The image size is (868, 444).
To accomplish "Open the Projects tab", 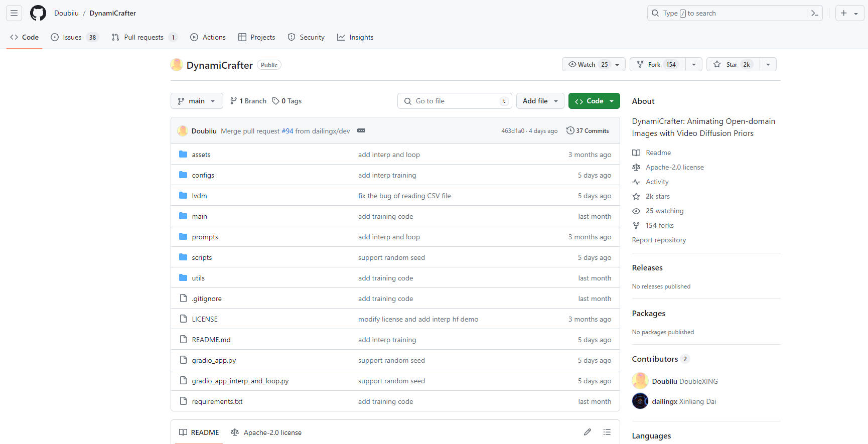I will [x=257, y=37].
